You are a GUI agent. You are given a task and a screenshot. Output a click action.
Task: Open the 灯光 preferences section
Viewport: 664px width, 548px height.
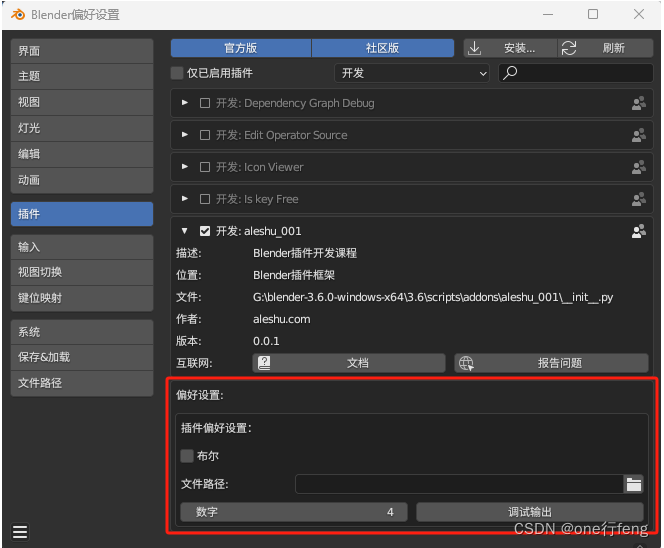[x=82, y=128]
